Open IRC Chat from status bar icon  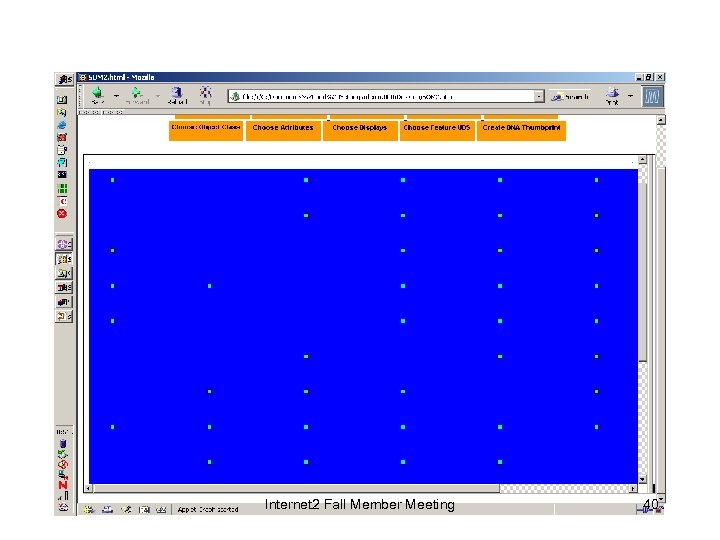tap(161, 509)
